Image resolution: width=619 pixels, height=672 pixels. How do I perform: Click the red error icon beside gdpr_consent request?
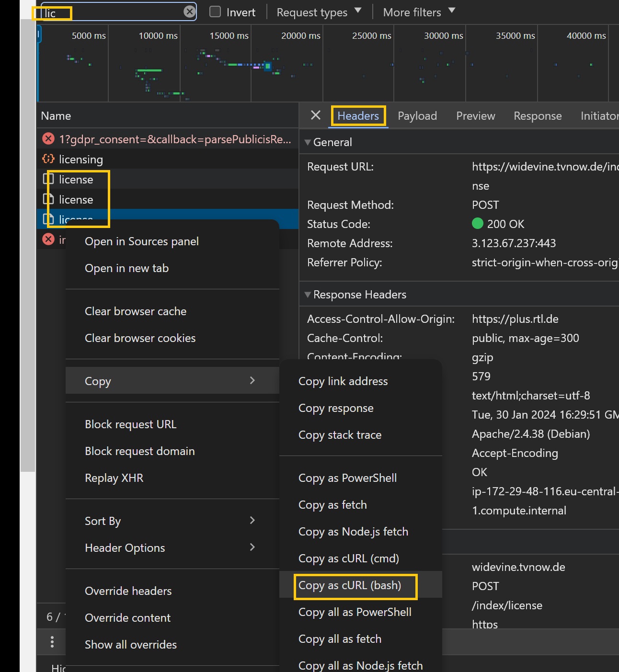click(x=48, y=139)
